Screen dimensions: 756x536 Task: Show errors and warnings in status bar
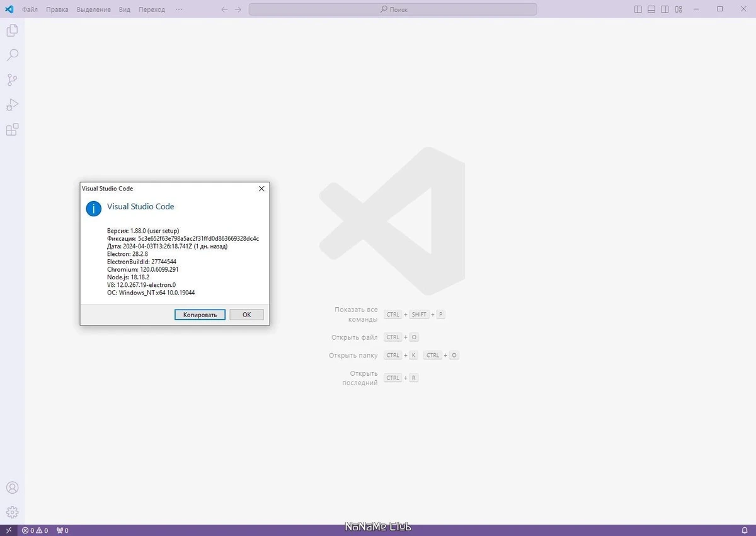point(35,530)
